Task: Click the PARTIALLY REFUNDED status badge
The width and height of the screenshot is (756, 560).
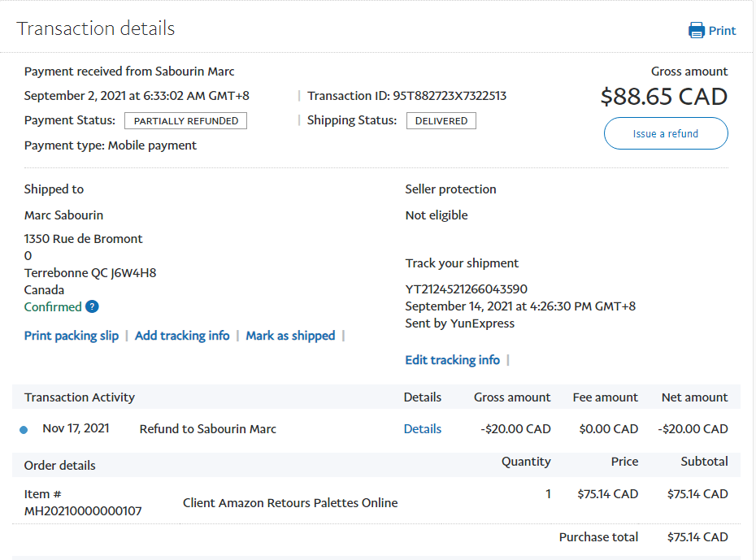Action: [x=185, y=121]
